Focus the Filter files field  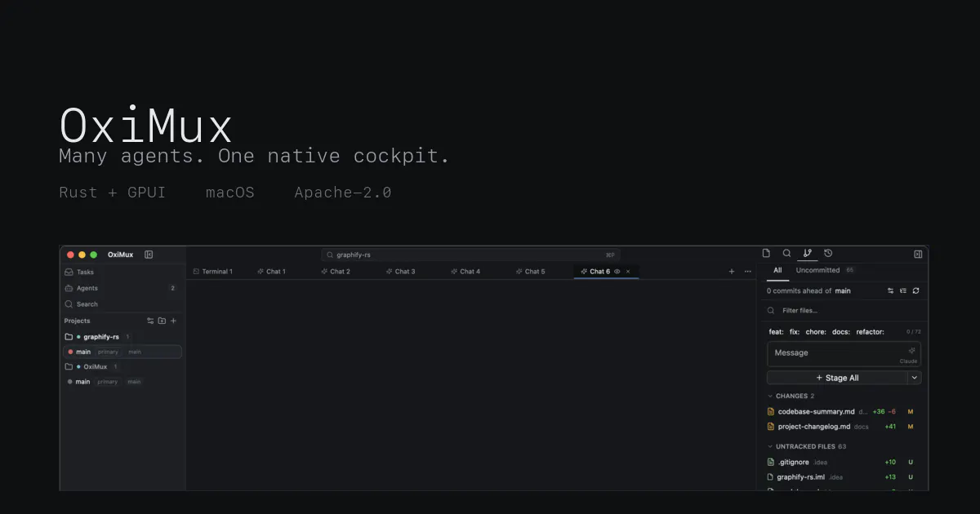(844, 311)
